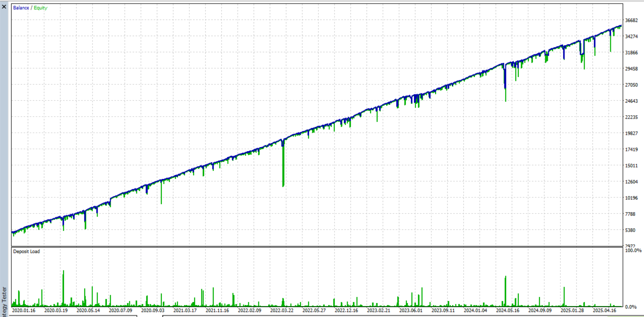Click the green Equity legend label
Viewport: 644px width, 317px height.
tap(40, 8)
